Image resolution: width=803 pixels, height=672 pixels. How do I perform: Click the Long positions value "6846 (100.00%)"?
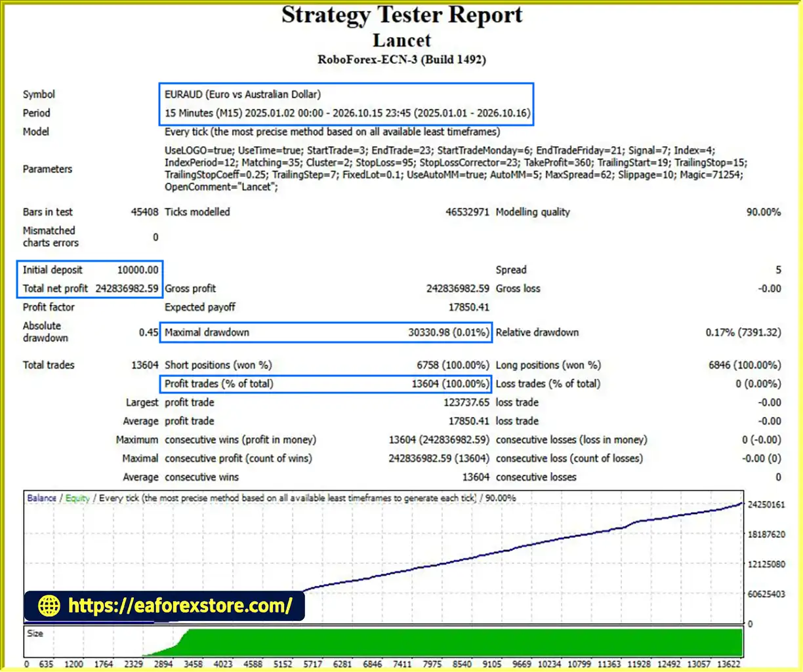(745, 365)
